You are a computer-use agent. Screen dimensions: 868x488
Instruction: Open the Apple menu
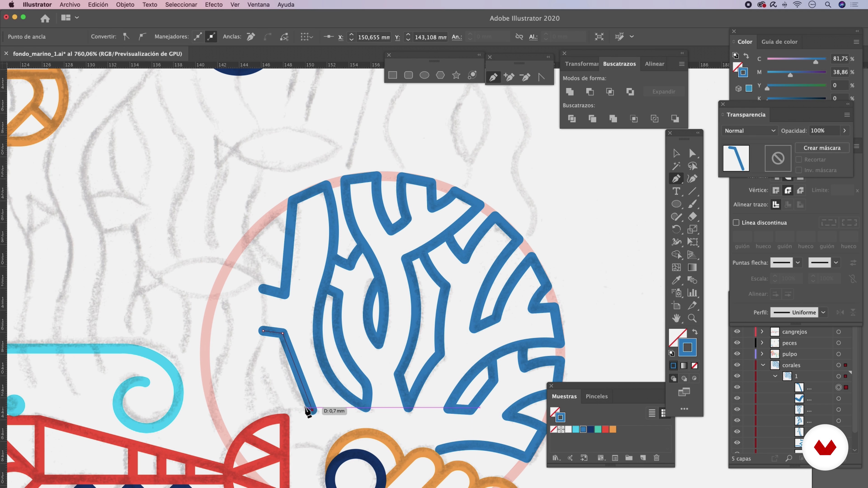click(11, 5)
